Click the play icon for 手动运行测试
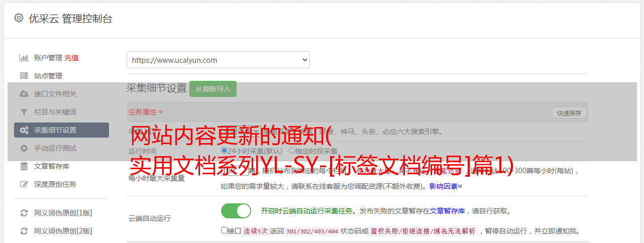The image size is (644, 243). click(24, 148)
